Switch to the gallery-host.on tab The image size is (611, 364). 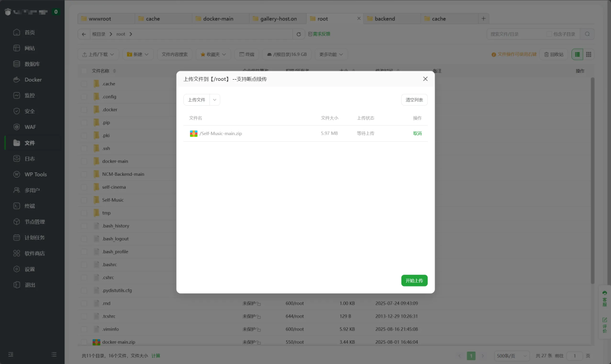278,18
